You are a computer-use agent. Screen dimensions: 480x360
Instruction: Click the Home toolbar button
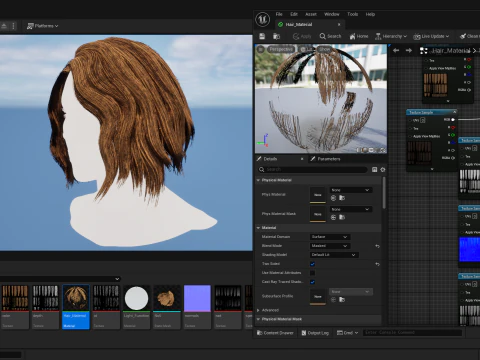point(359,36)
